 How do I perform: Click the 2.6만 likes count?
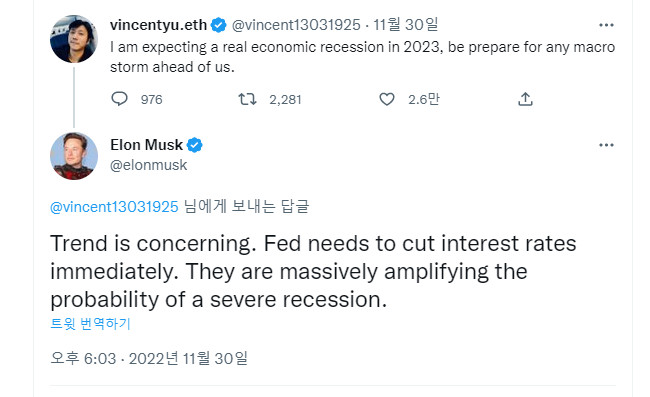(424, 99)
